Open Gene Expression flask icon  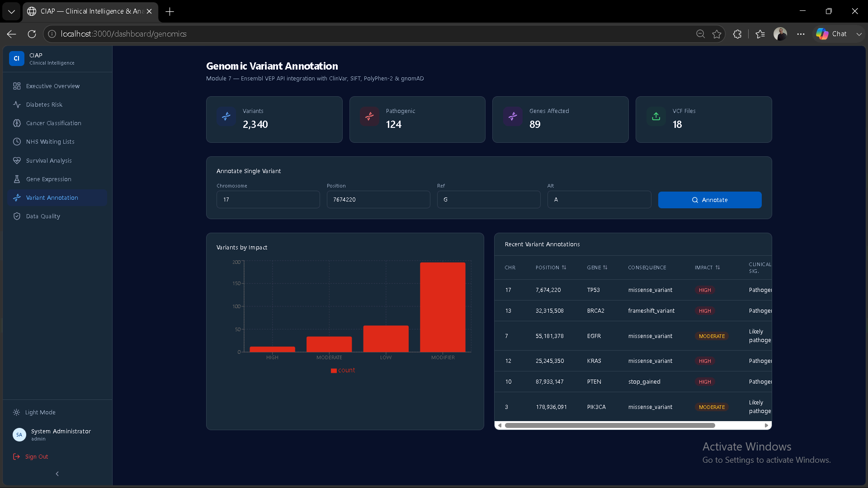click(17, 179)
